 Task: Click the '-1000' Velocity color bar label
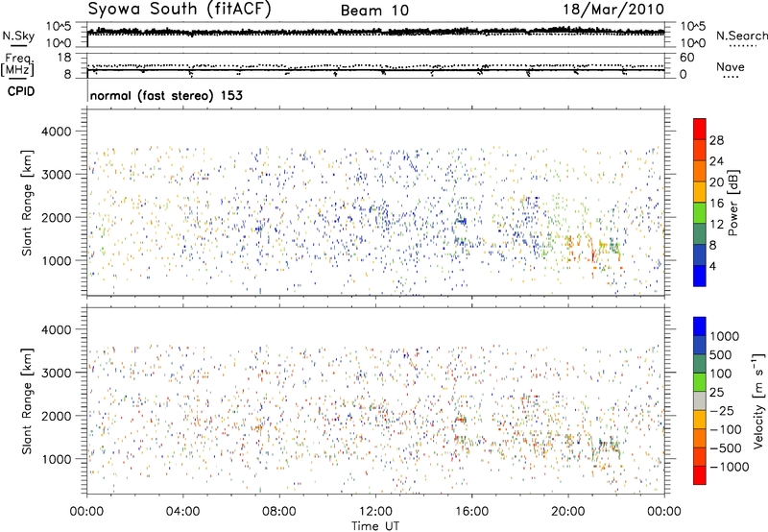click(730, 467)
